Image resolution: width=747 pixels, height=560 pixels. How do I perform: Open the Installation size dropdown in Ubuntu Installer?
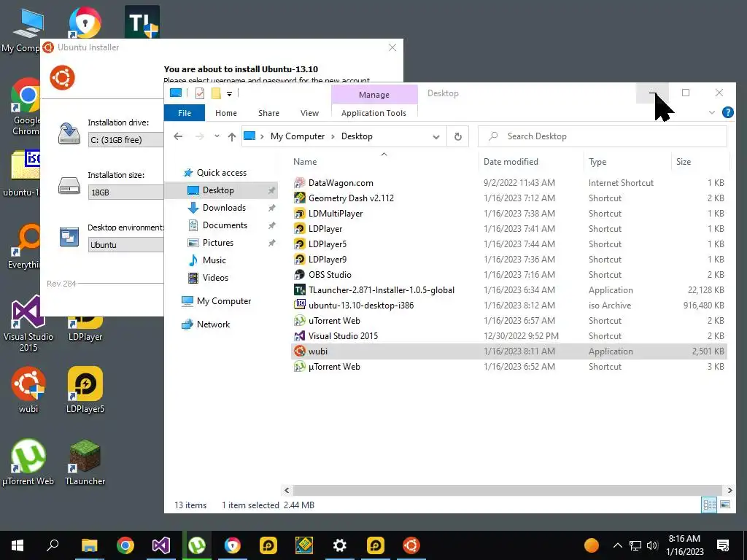(126, 192)
